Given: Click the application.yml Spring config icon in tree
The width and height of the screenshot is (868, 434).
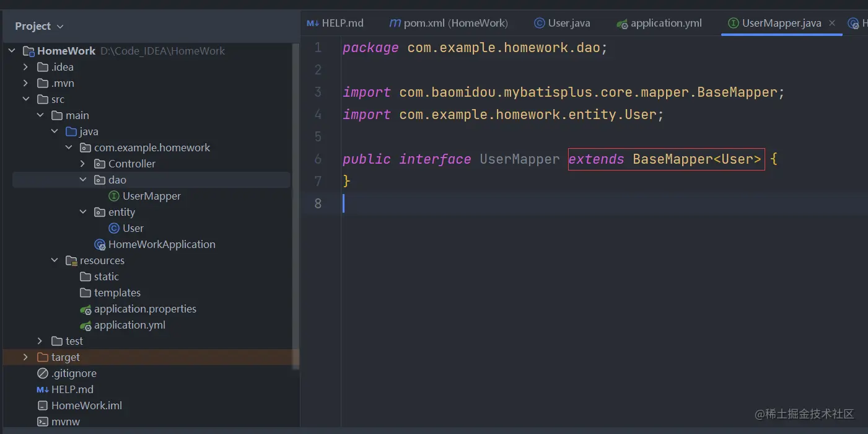Looking at the screenshot, I should 85,325.
